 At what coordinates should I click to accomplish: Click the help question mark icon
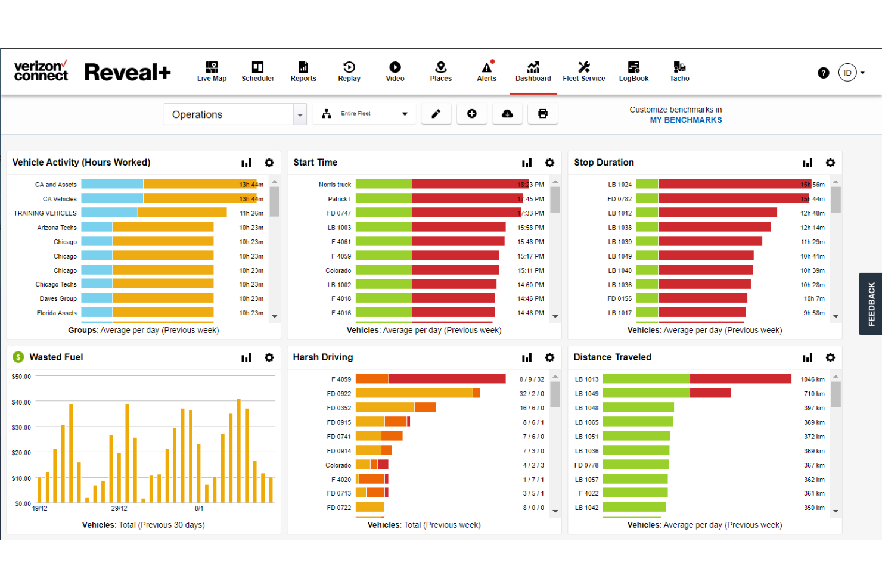click(824, 72)
